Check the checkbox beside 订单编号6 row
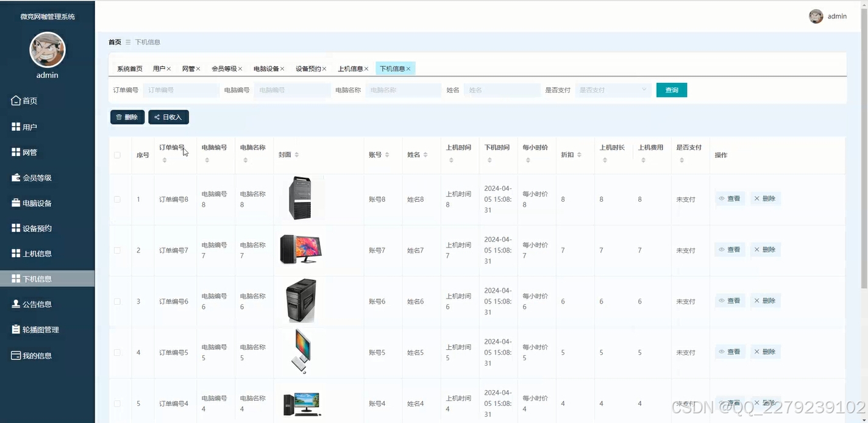 tap(118, 300)
